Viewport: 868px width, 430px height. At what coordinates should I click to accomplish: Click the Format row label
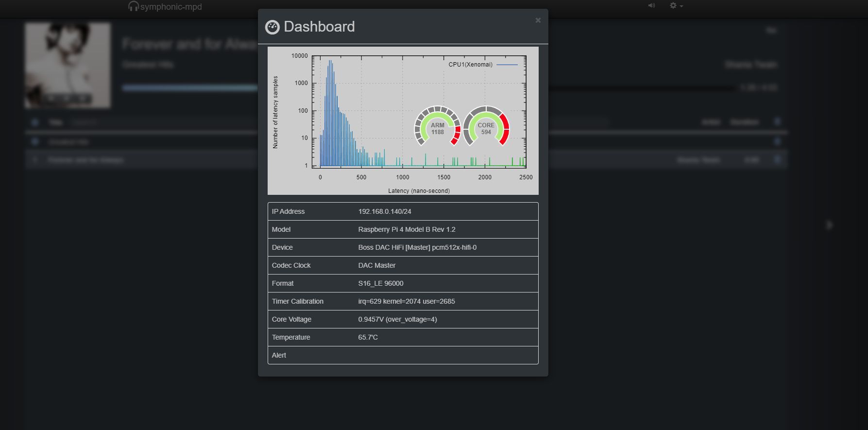pyautogui.click(x=283, y=283)
